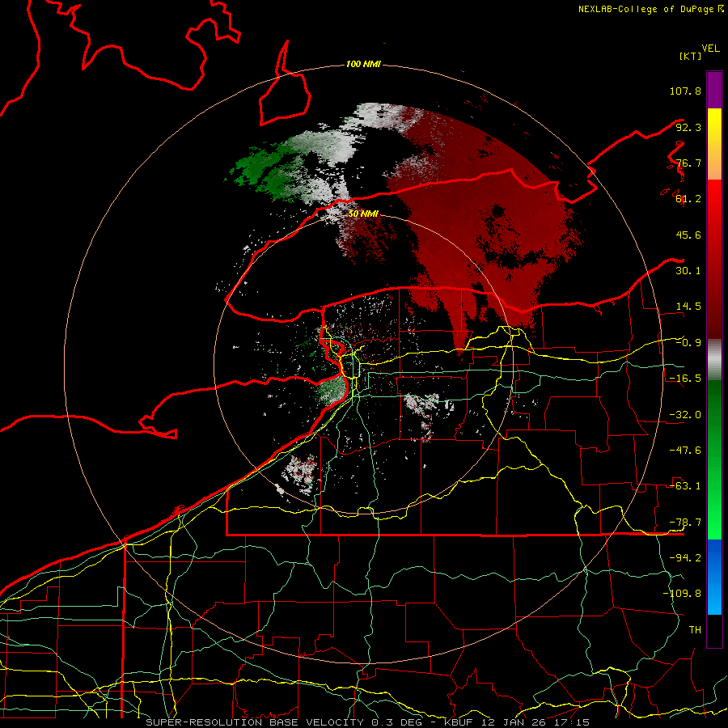Click the bright green color bar segment
This screenshot has height=728, width=728.
(x=714, y=459)
